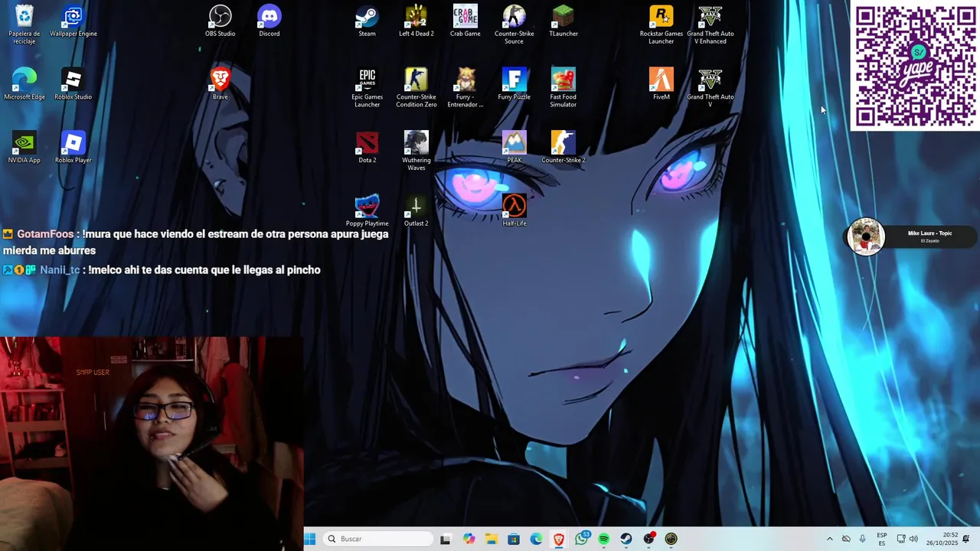Select the Brave browser desktop shortcut
Viewport: 980px width, 551px height.
(x=220, y=84)
